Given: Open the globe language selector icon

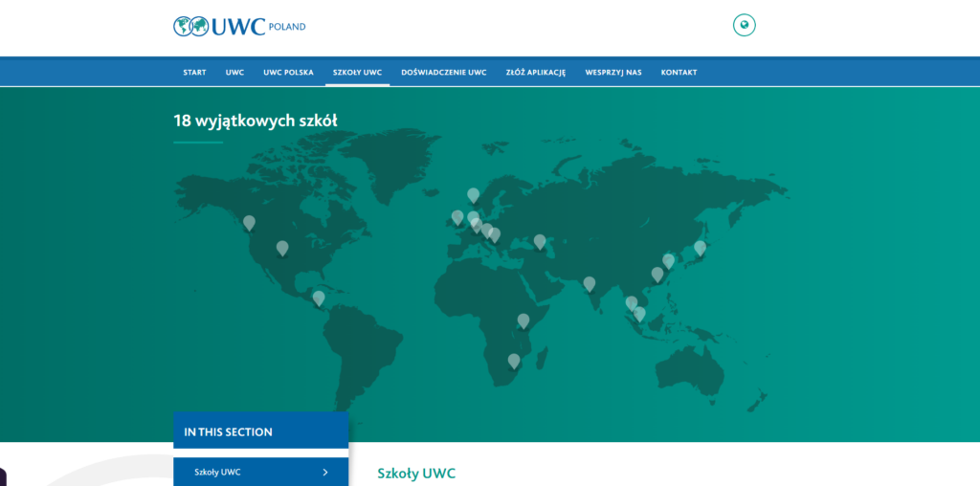Looking at the screenshot, I should click(x=744, y=26).
